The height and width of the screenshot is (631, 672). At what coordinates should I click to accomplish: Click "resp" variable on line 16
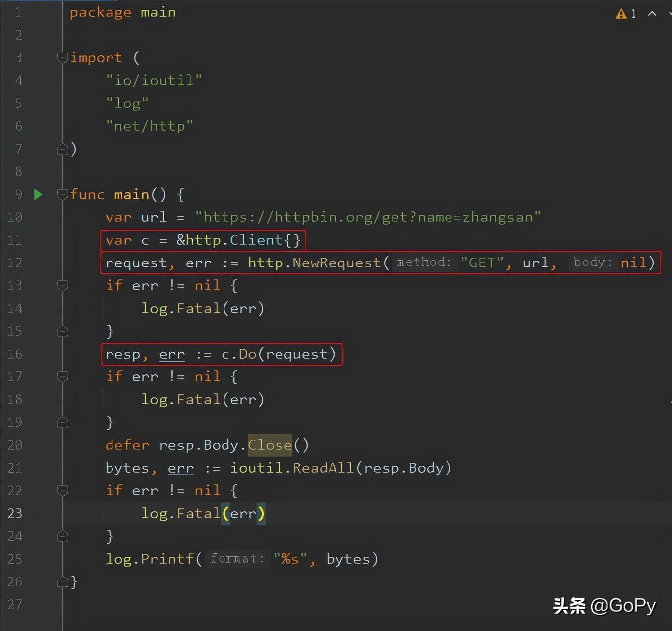point(123,354)
